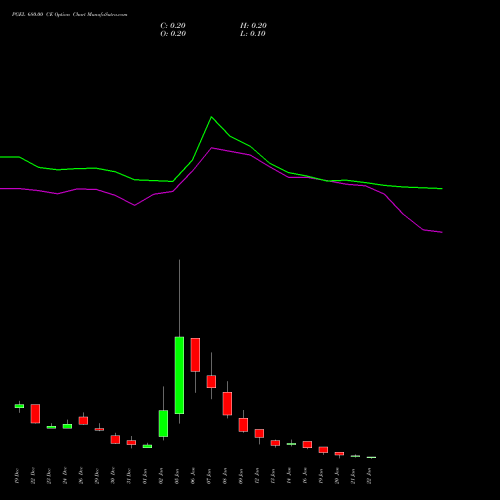Click the 05 Jan date axis label
This screenshot has height=500, width=500.
coord(177,476)
